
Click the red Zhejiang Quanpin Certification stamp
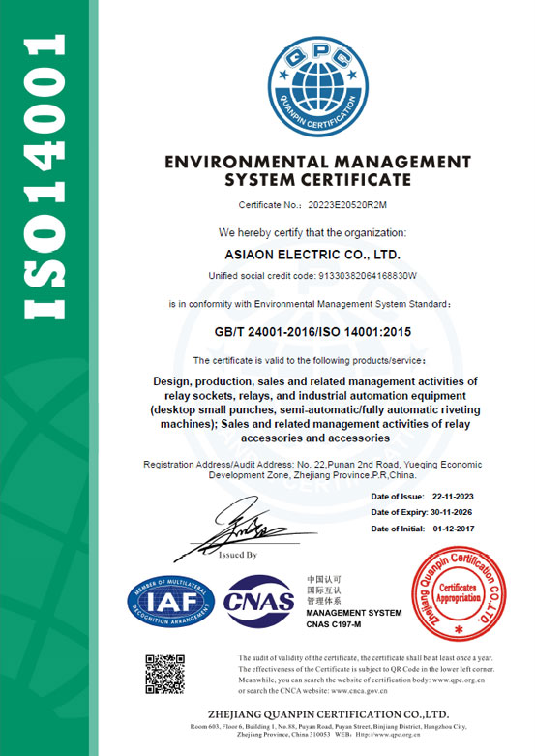point(459,594)
